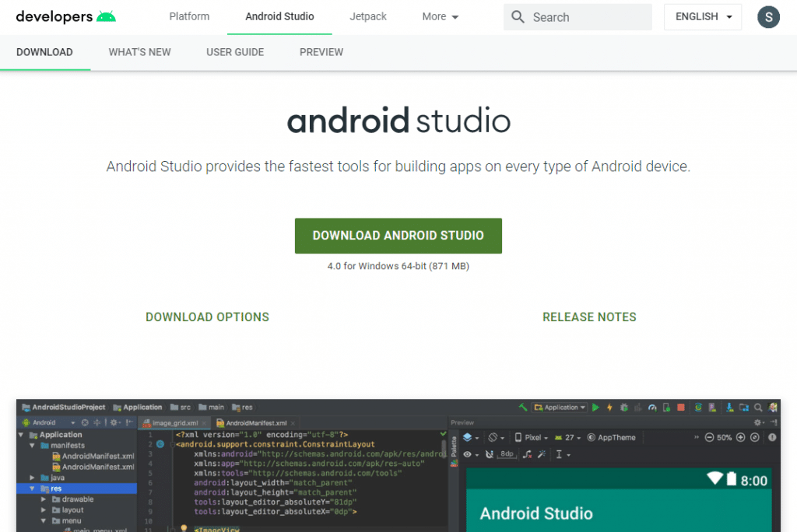
Task: Open the eye view options dropdown
Action: tap(471, 454)
